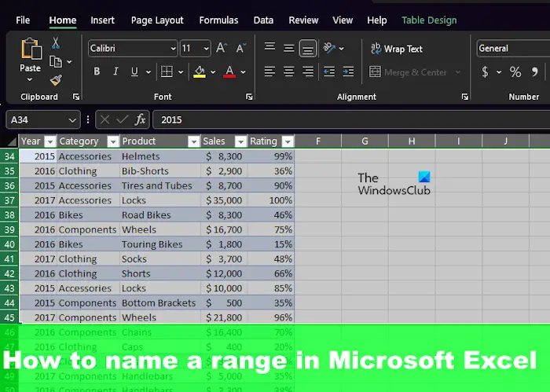Expand the Calibri font name dropdown

(x=173, y=49)
